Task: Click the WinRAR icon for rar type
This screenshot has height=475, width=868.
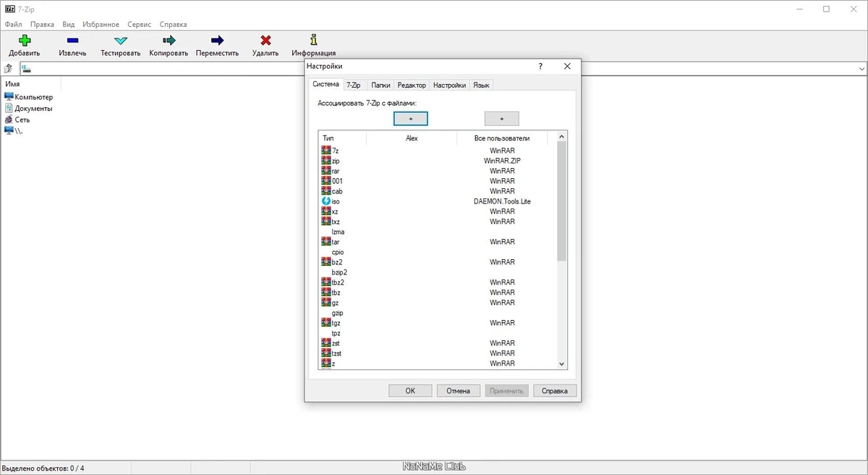Action: click(325, 171)
